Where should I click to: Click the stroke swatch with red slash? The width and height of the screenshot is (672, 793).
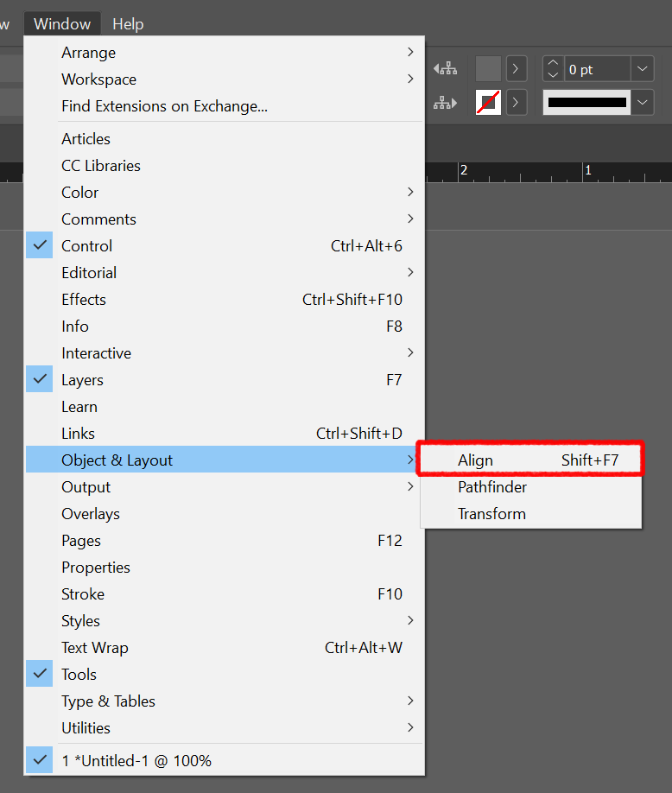pyautogui.click(x=488, y=103)
